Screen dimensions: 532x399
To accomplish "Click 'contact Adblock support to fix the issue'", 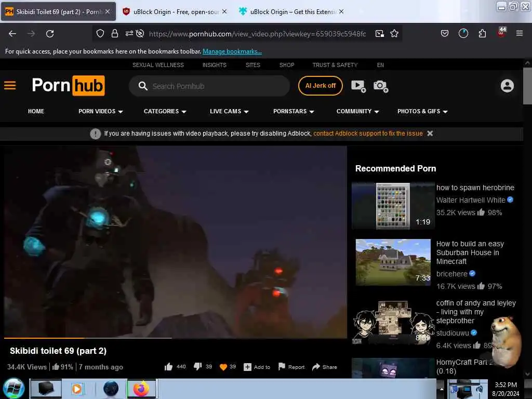I will (x=368, y=134).
